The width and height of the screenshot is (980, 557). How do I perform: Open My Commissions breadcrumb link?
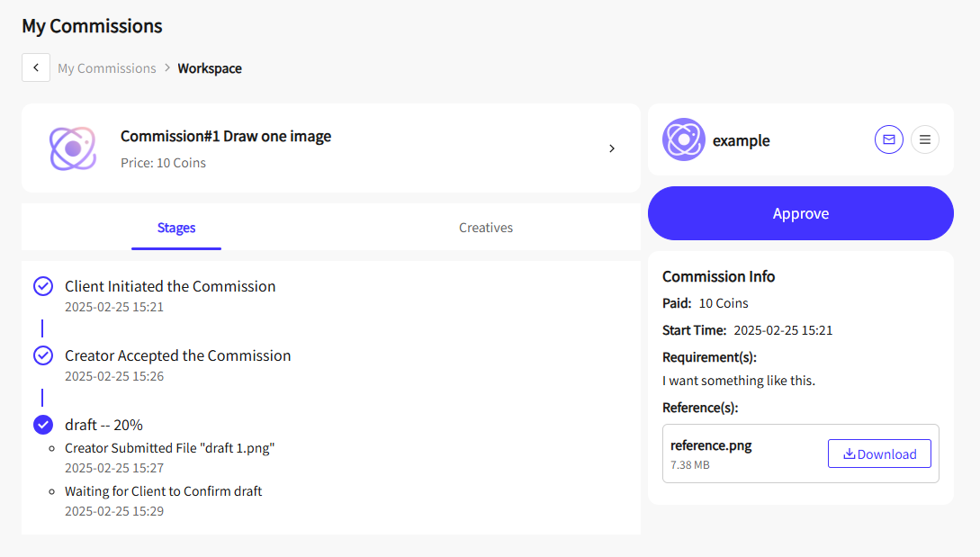[x=107, y=68]
